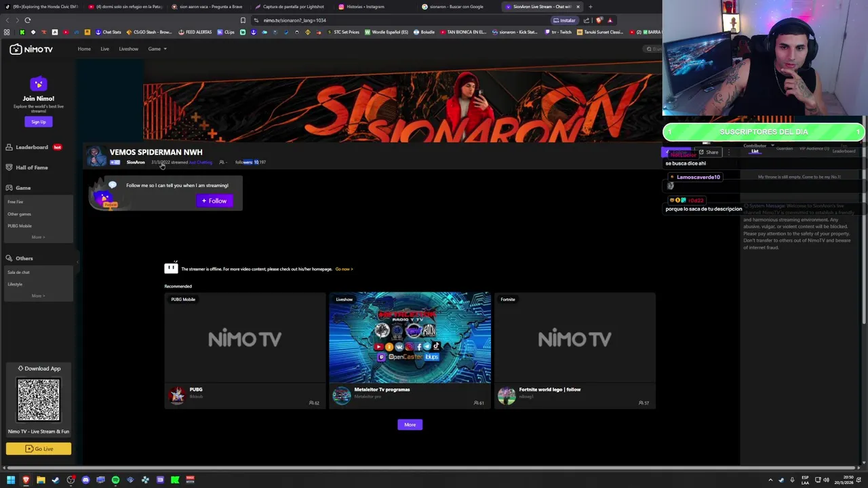Click the browser back arrow
Screen dimensions: 868x488
pos(7,20)
